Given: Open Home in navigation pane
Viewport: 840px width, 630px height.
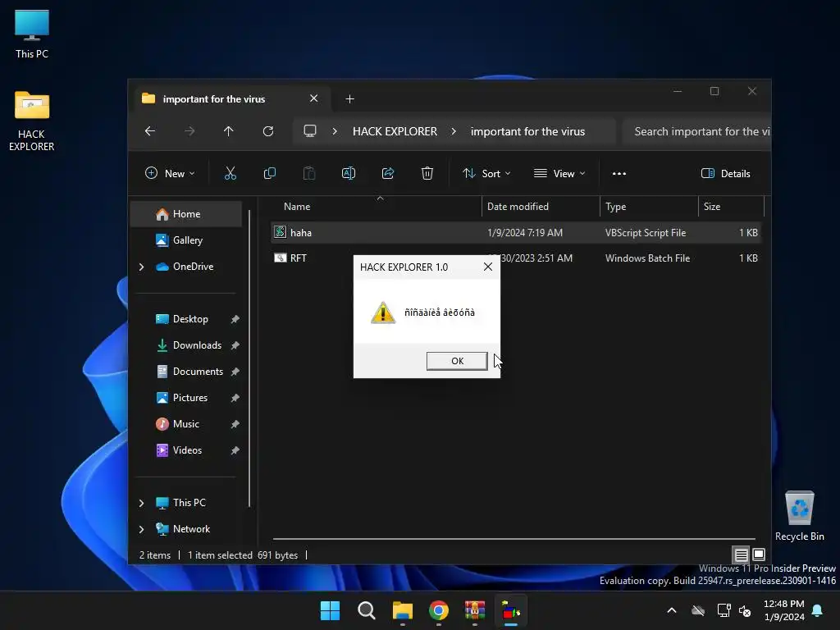Looking at the screenshot, I should 186,214.
